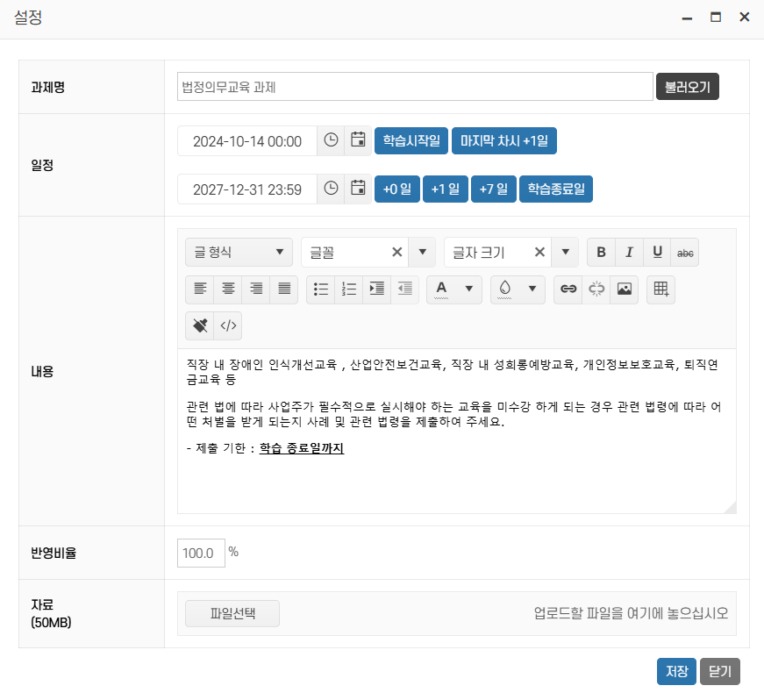Insert a table using the table icon
The width and height of the screenshot is (764, 700).
point(661,289)
